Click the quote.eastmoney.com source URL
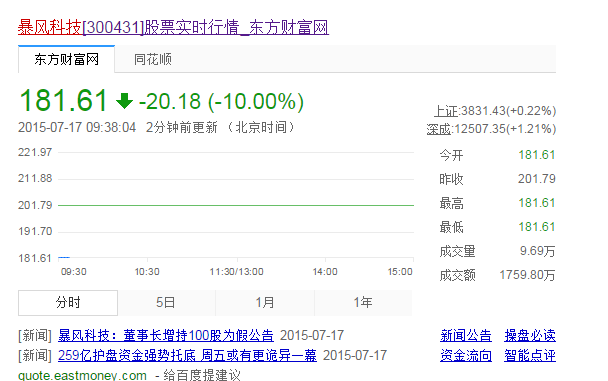The width and height of the screenshot is (608, 381). 82,376
